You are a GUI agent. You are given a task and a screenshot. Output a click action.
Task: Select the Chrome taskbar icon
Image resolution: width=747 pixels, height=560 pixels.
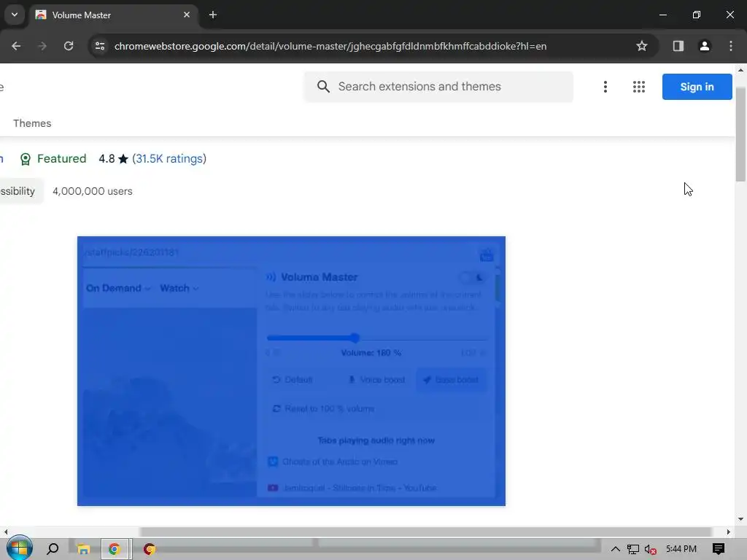coord(115,549)
